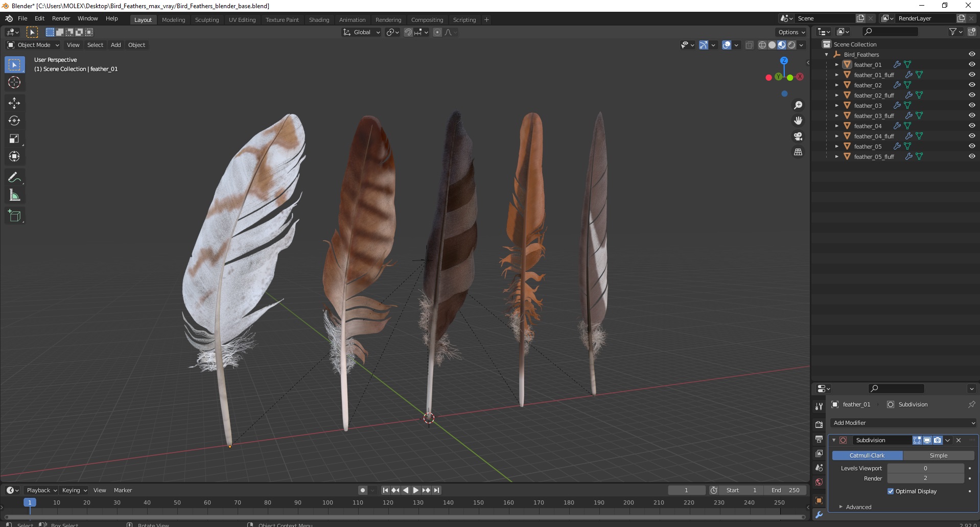Toggle the pin icon in properties header

tap(971, 404)
